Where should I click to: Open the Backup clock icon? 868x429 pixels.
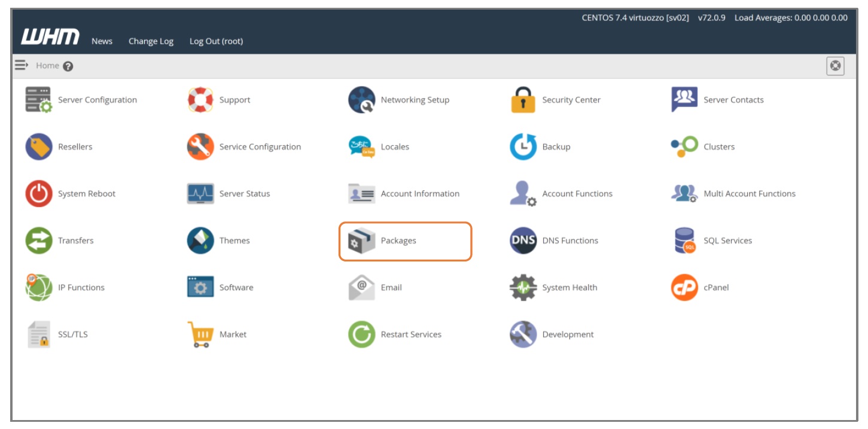tap(523, 147)
